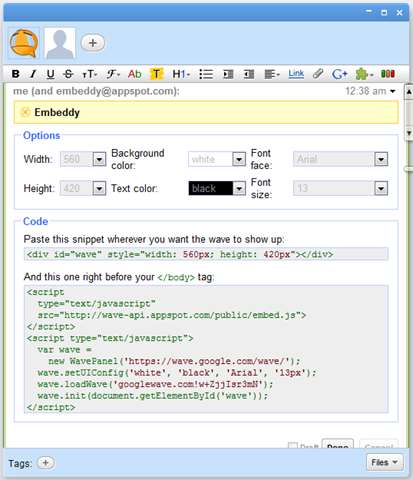Minimize the wave panel
Screen dimensions: 413x480
(369, 12)
